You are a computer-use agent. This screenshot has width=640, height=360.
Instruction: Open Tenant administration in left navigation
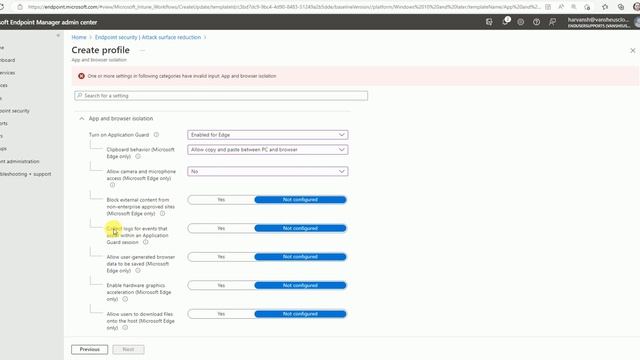(20, 161)
